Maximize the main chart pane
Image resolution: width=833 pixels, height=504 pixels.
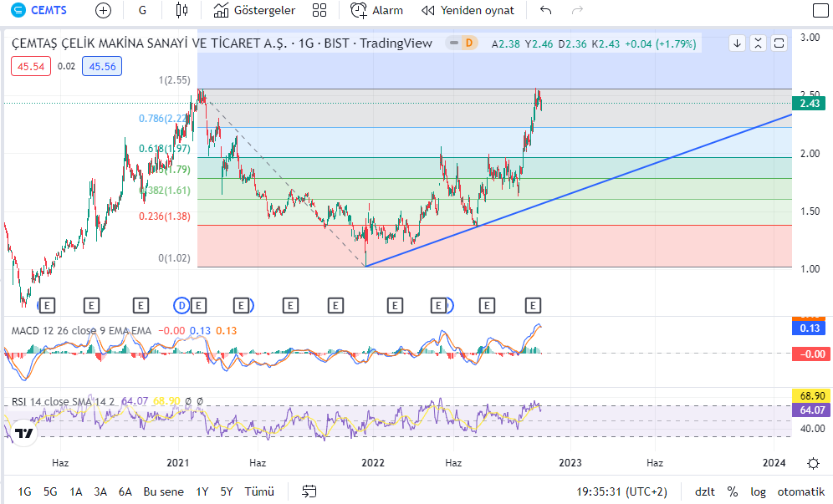pyautogui.click(x=779, y=43)
